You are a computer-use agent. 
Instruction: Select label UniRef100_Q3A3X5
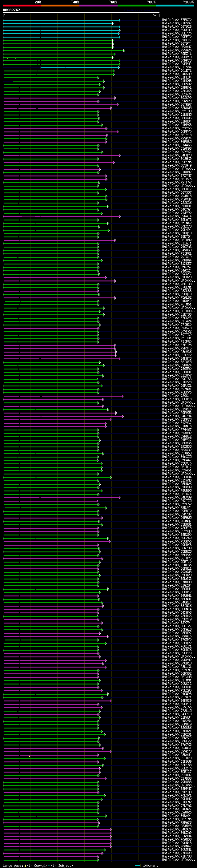pos(177,91)
